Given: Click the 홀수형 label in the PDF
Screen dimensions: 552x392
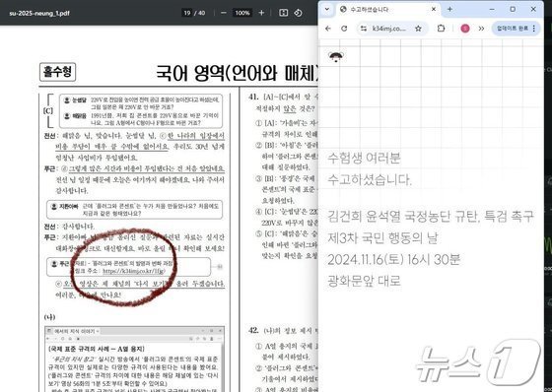Looking at the screenshot, I should [x=58, y=72].
